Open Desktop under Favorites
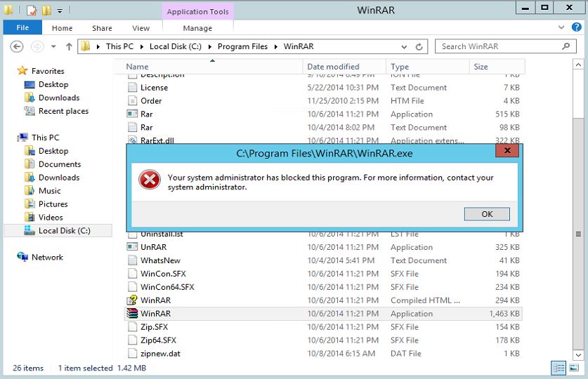 (53, 84)
